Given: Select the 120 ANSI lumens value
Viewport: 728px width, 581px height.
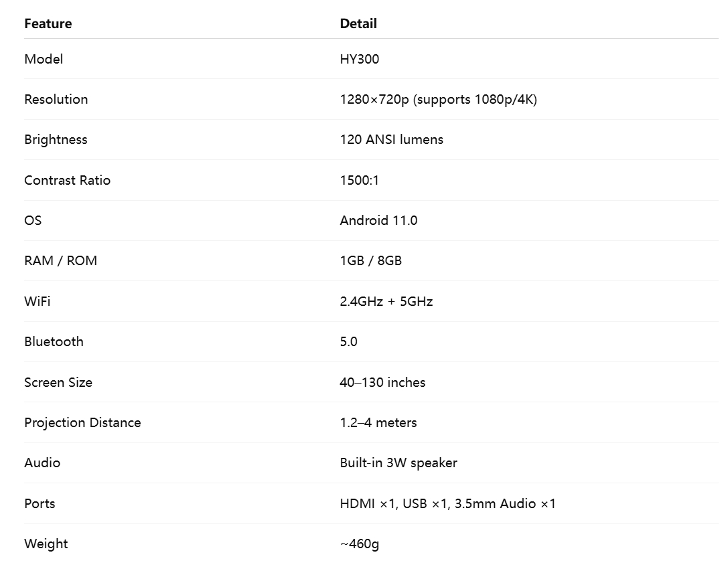Looking at the screenshot, I should (391, 139).
